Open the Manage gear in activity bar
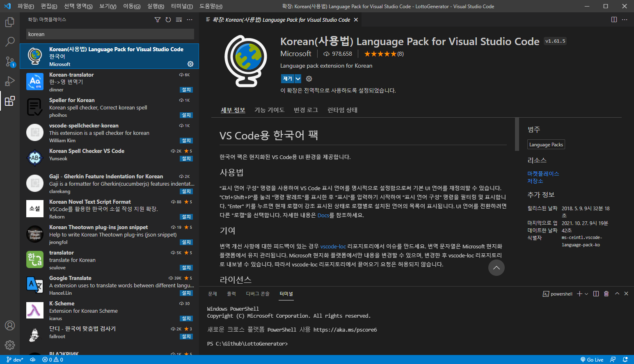This screenshot has height=364, width=634. (x=10, y=345)
